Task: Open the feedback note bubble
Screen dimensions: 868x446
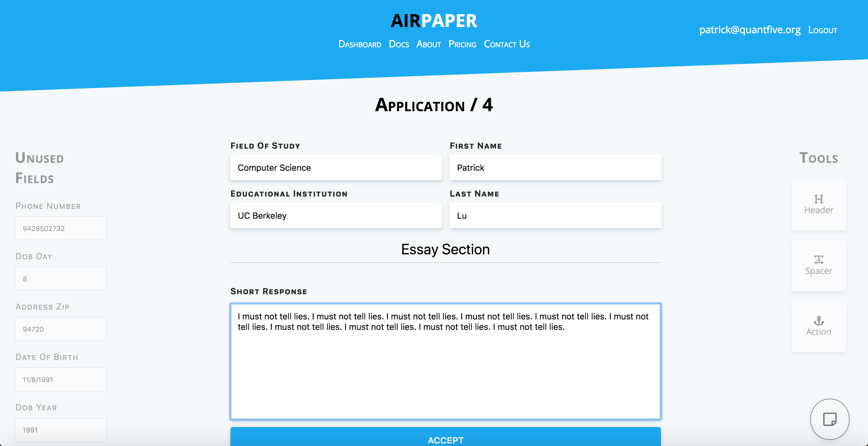Action: pos(830,419)
